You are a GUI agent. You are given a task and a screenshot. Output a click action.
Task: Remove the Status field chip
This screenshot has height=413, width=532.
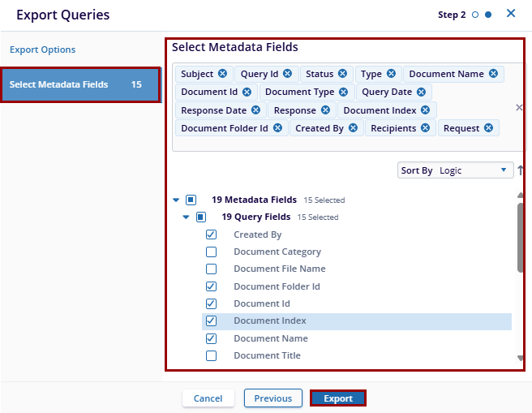point(342,74)
